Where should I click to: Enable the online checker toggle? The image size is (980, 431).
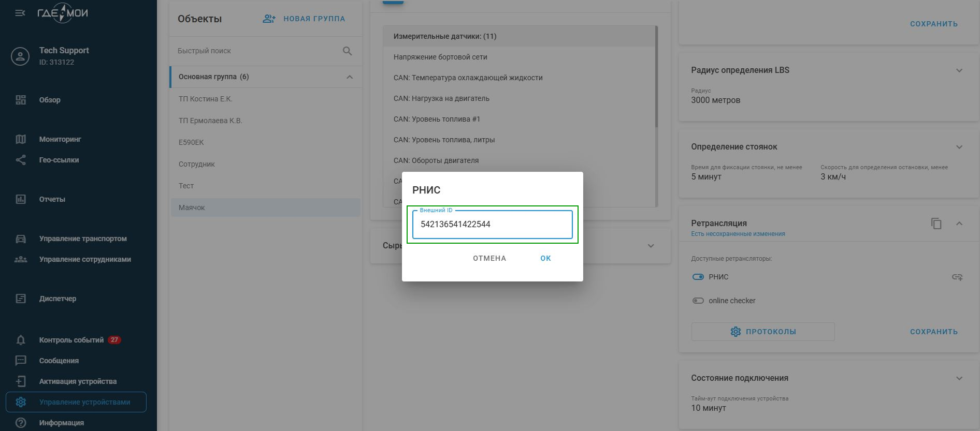pos(698,301)
